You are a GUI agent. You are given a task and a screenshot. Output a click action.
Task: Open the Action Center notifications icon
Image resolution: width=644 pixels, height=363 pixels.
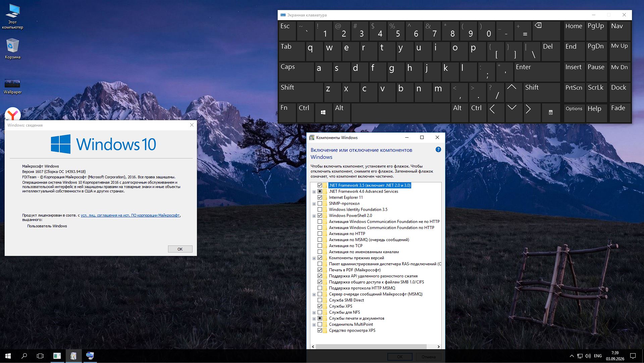click(633, 356)
